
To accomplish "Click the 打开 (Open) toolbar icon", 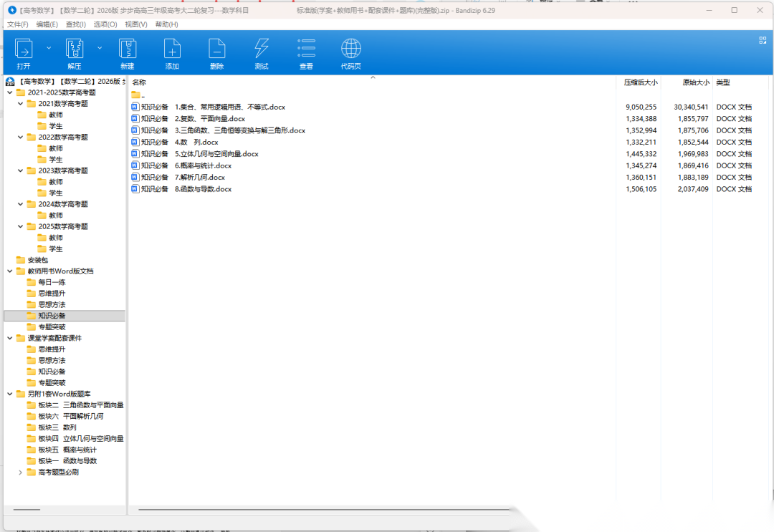I will (24, 49).
